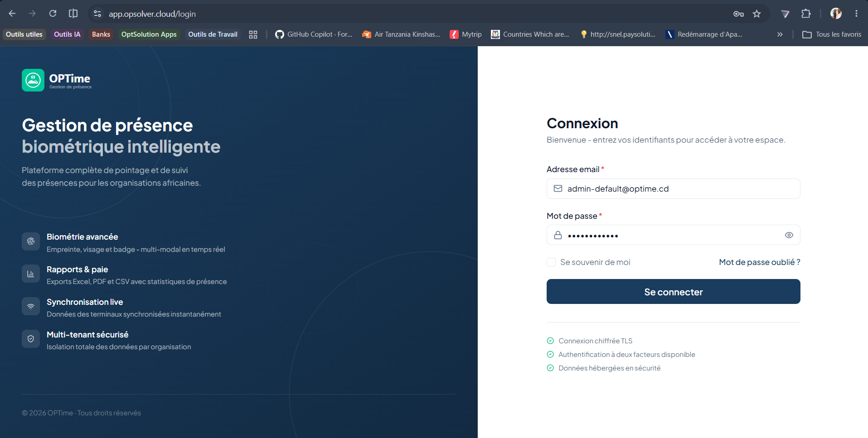Click the Connexion chiffrée TLS checkmark icon
The image size is (868, 438).
(x=550, y=341)
